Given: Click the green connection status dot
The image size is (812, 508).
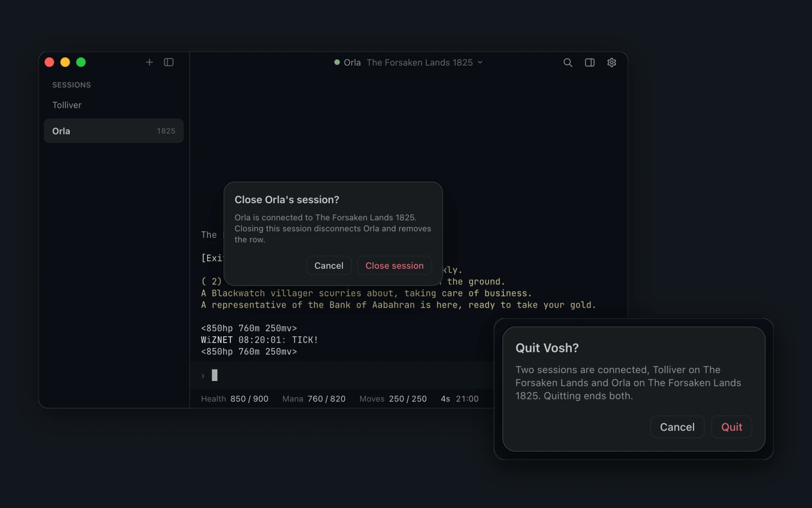Looking at the screenshot, I should [337, 62].
